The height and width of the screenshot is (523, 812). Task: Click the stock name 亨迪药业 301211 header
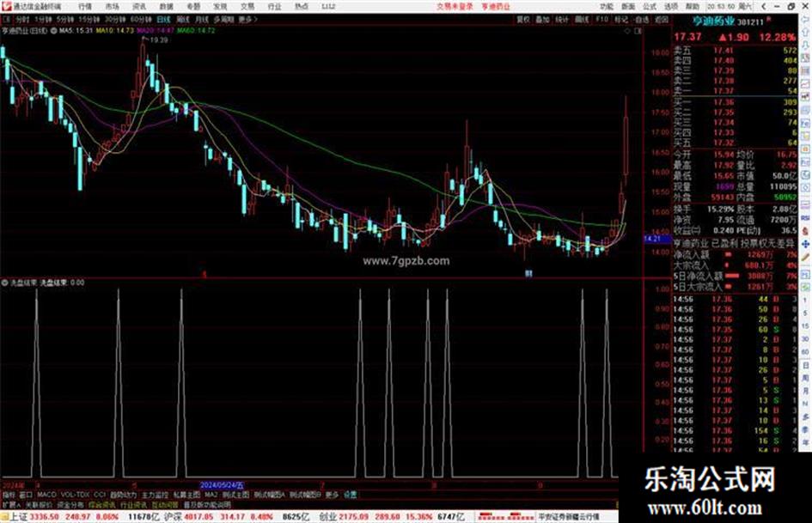coord(729,21)
